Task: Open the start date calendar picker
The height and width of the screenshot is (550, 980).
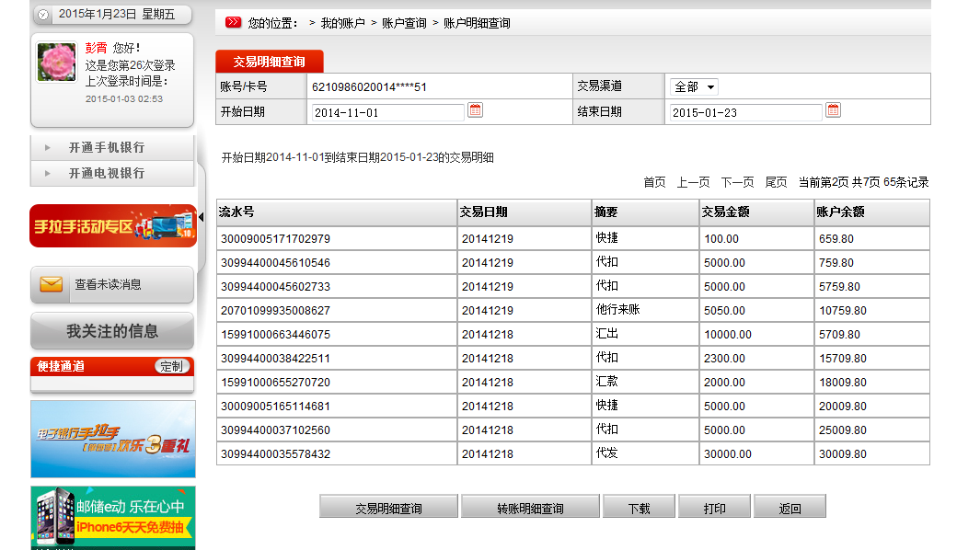Action: point(475,110)
